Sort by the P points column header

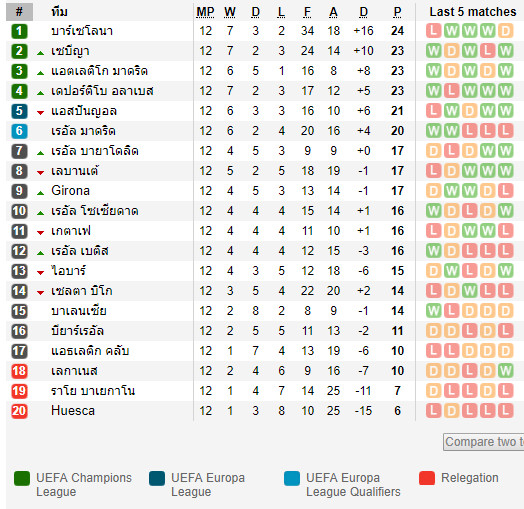397,12
